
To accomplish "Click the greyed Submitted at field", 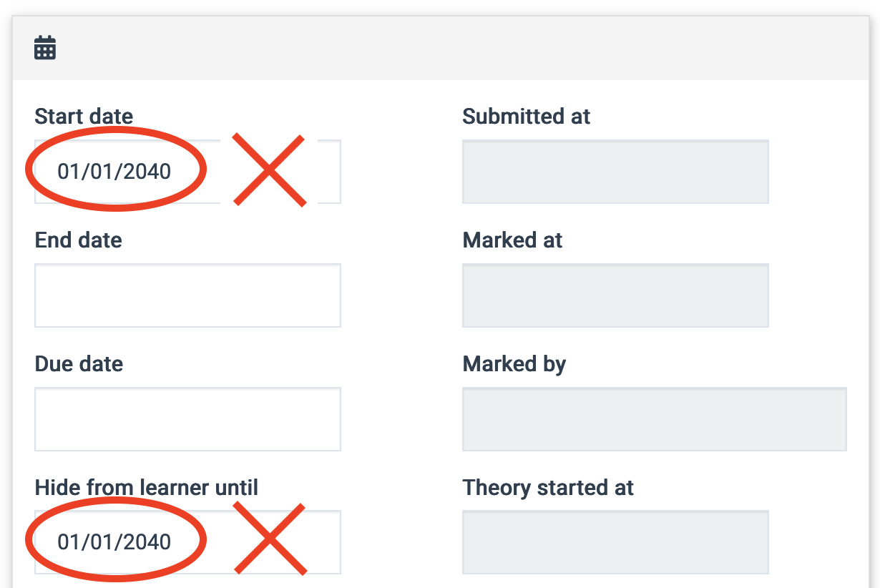I will click(615, 172).
